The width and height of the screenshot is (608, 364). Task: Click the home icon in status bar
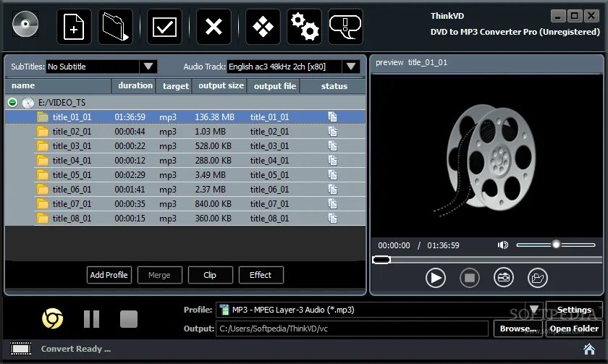click(589, 350)
